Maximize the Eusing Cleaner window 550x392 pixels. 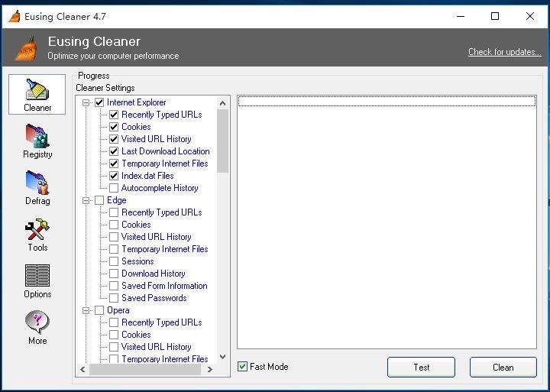(x=495, y=16)
